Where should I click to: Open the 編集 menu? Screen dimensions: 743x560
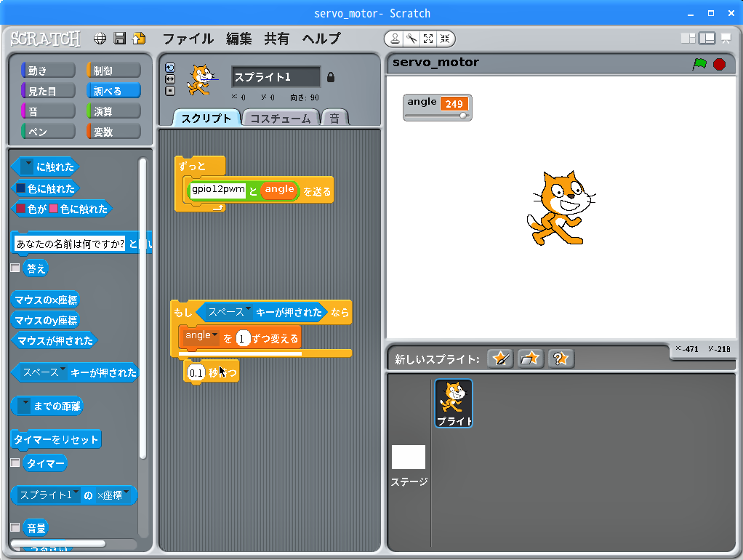click(238, 39)
